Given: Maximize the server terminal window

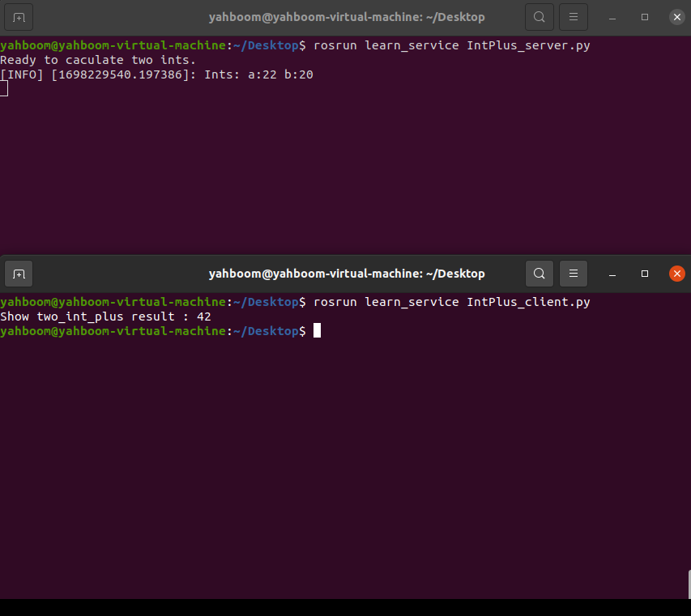Looking at the screenshot, I should point(645,17).
